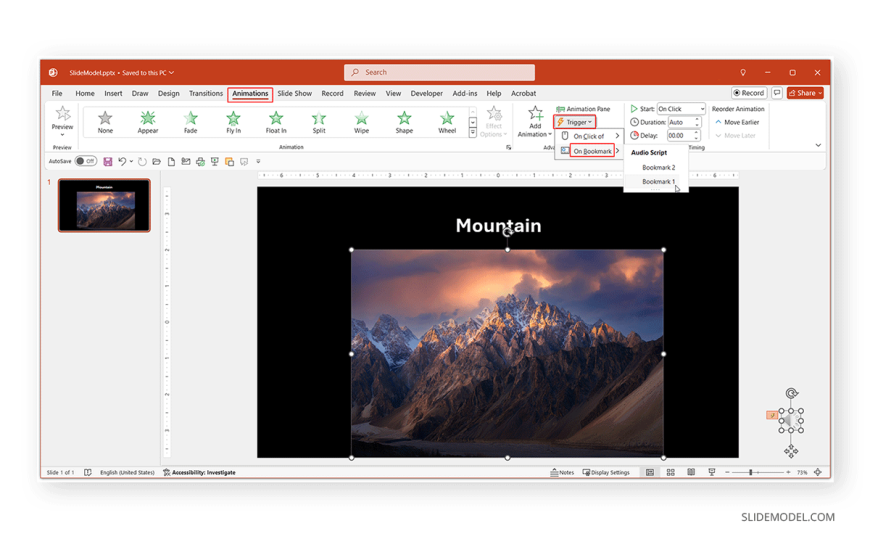Increase the Duration spinner up arrow
The width and height of the screenshot is (870, 539).
click(697, 119)
